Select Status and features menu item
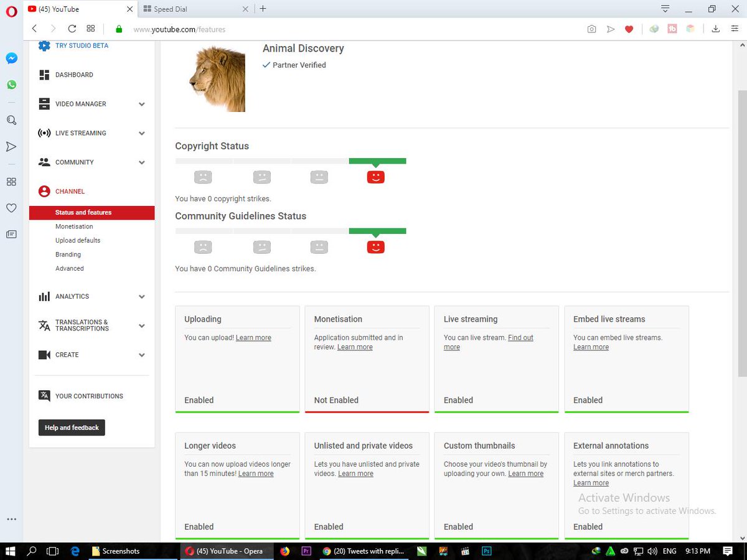This screenshot has height=560, width=747. point(92,213)
